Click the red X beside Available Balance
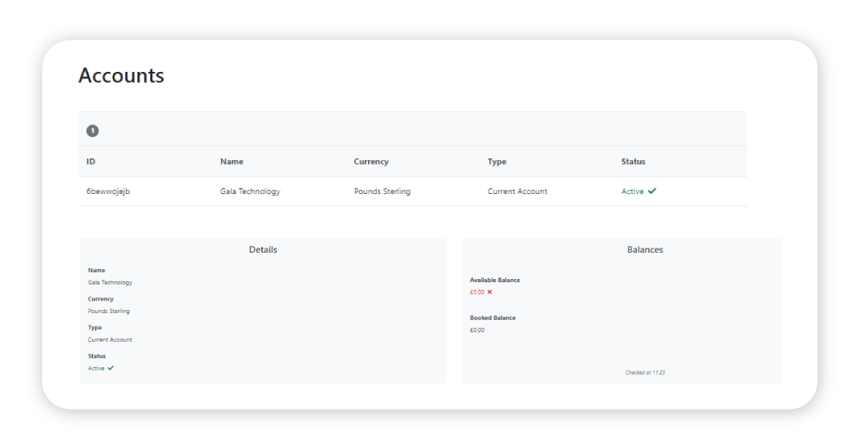The image size is (868, 436). [489, 292]
